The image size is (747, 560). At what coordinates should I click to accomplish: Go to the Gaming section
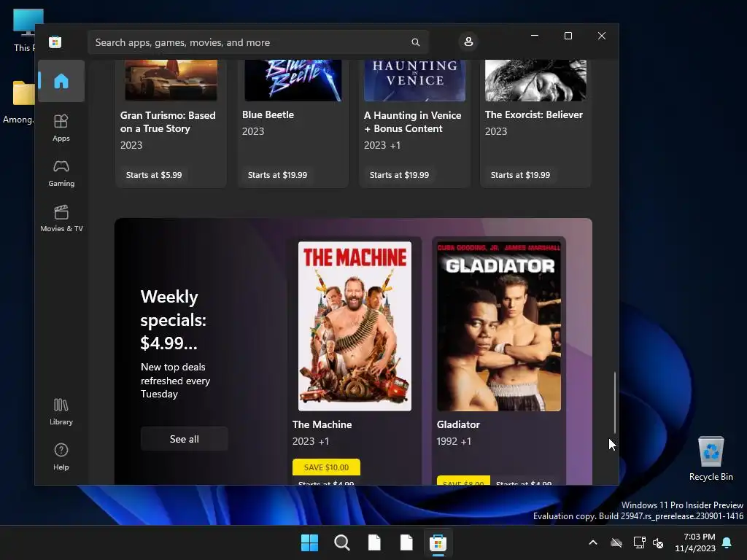61,174
